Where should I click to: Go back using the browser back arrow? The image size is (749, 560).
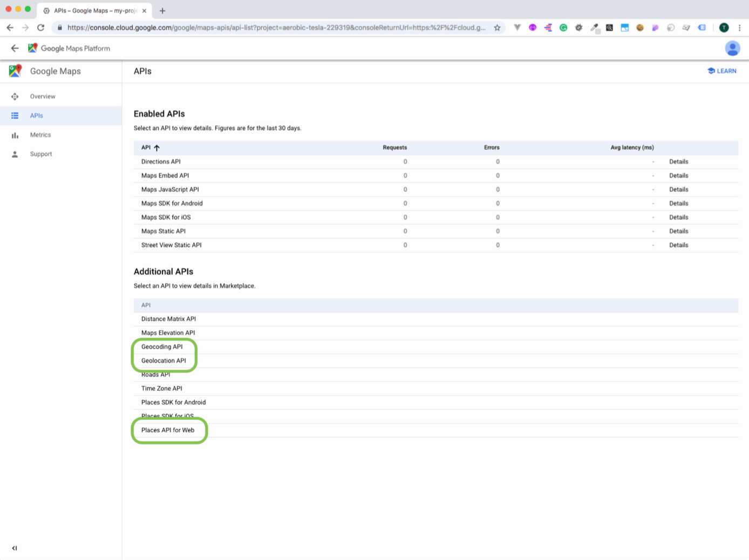coord(10,28)
